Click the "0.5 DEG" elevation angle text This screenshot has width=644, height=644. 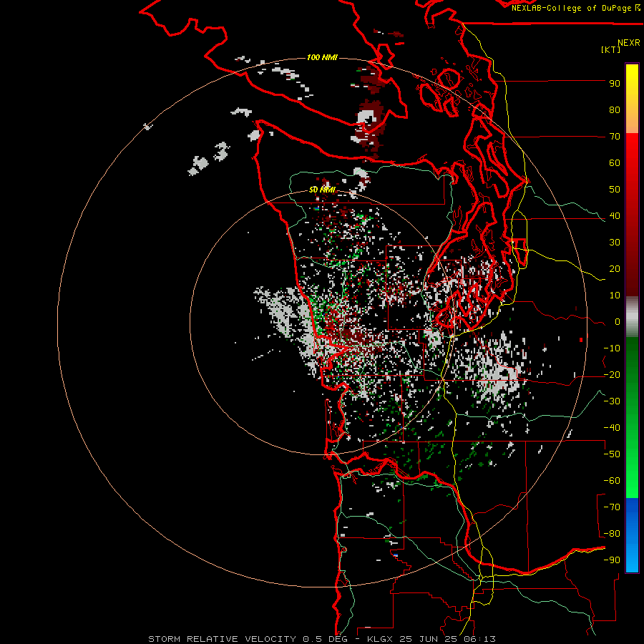tap(326, 639)
